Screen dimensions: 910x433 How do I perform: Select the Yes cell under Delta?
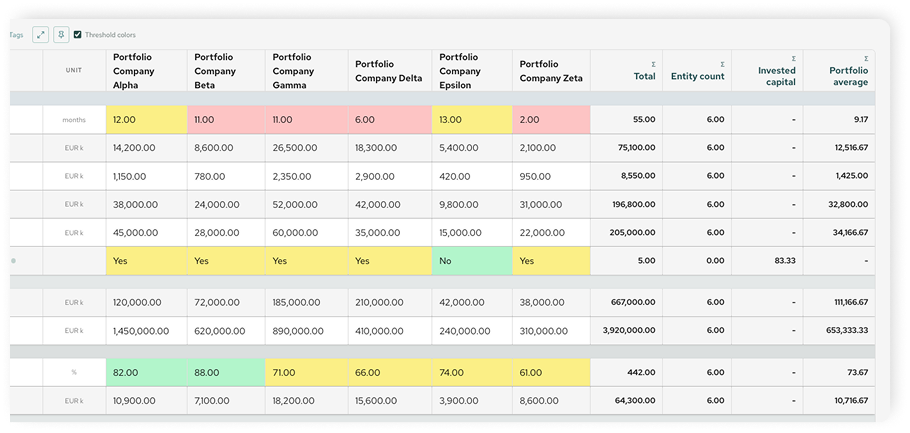(390, 261)
